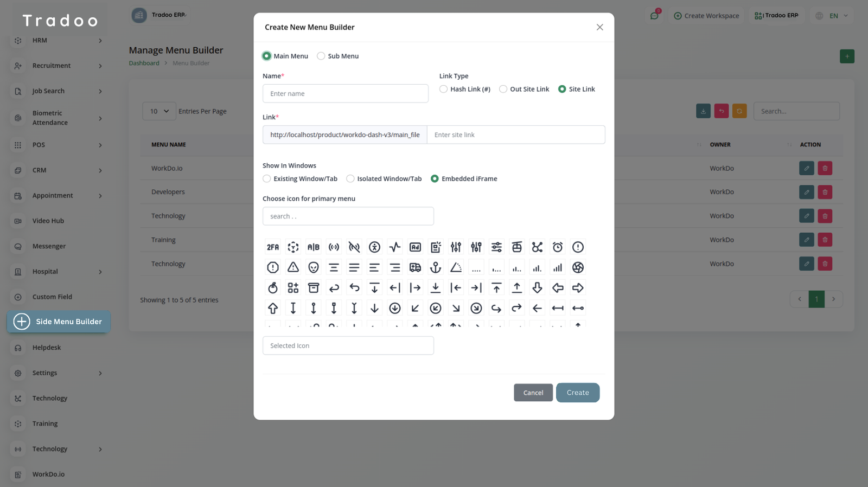The image size is (868, 487).
Task: Choose the archive box icon
Action: click(314, 288)
